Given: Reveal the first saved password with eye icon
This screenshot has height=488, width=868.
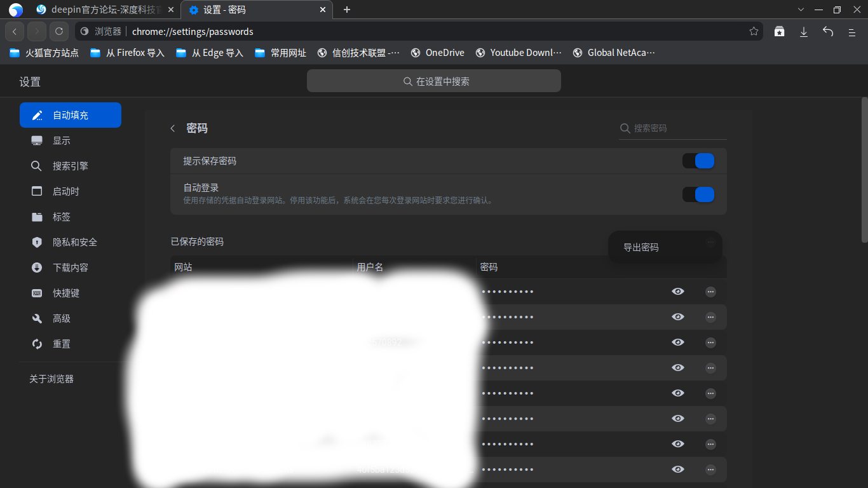Looking at the screenshot, I should 678,291.
